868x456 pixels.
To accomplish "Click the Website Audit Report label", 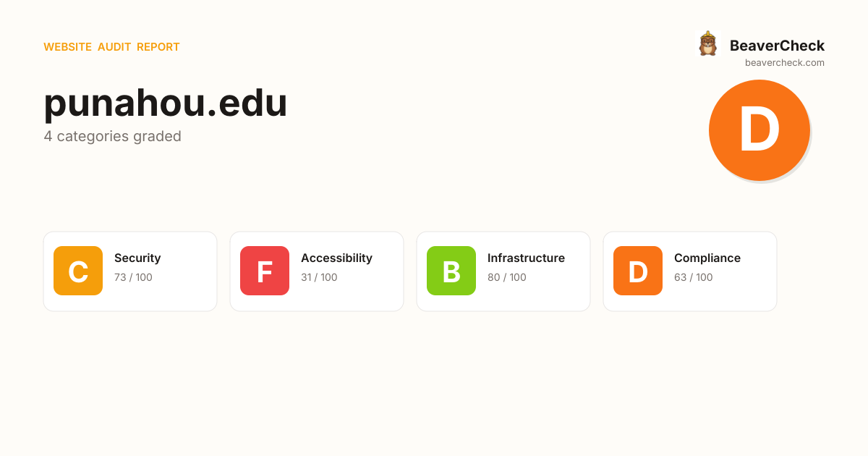I will 111,47.
